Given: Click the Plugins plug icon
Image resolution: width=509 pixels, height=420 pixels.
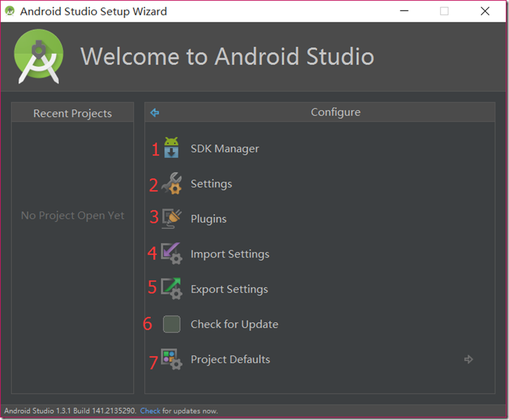Looking at the screenshot, I should 171,219.
